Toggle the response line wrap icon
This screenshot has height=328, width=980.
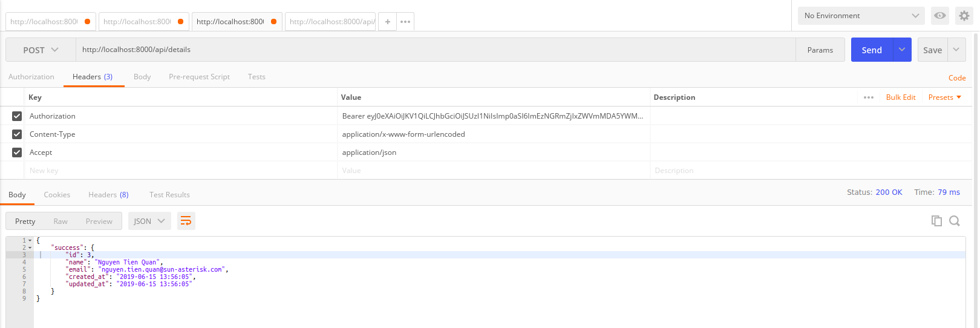pyautogui.click(x=186, y=221)
